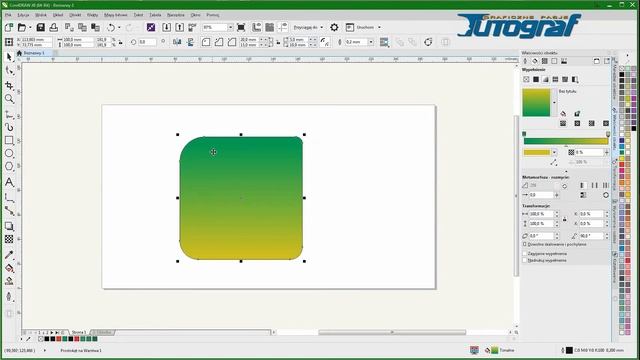Image resolution: width=640 pixels, height=360 pixels.
Task: Click the Convert to Curves icon
Action: click(x=428, y=42)
